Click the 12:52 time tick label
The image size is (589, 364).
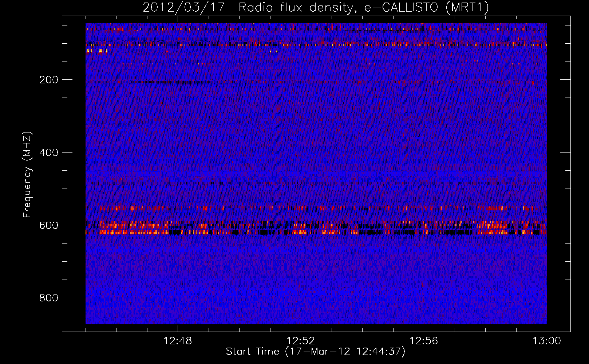click(301, 341)
